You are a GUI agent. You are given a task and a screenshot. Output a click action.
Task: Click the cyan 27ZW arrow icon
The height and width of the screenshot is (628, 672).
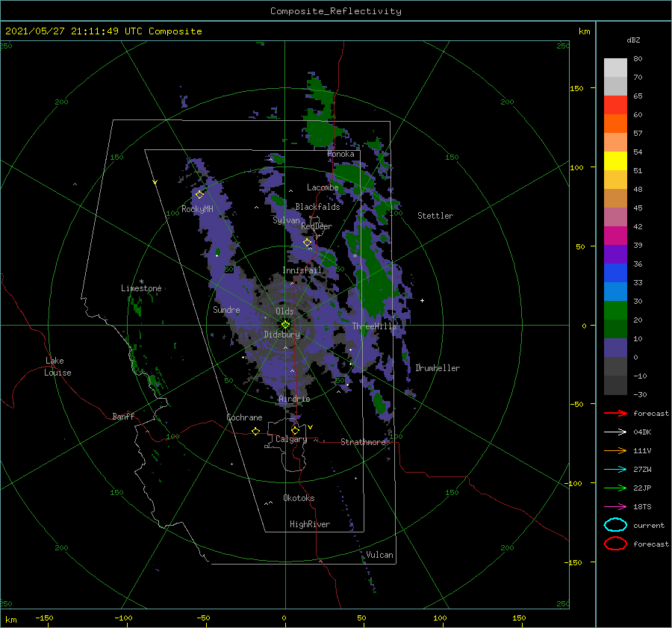615,470
